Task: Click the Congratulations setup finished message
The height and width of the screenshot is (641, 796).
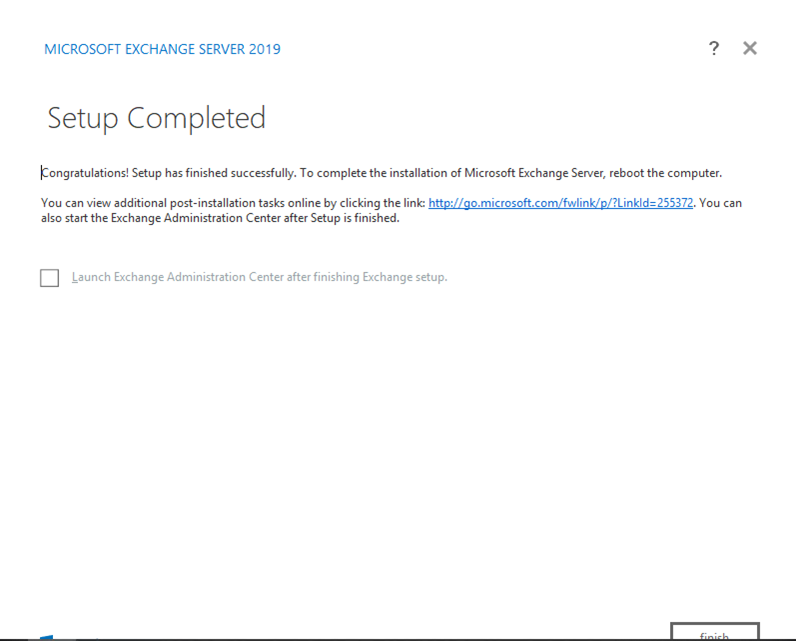Action: coord(381,173)
